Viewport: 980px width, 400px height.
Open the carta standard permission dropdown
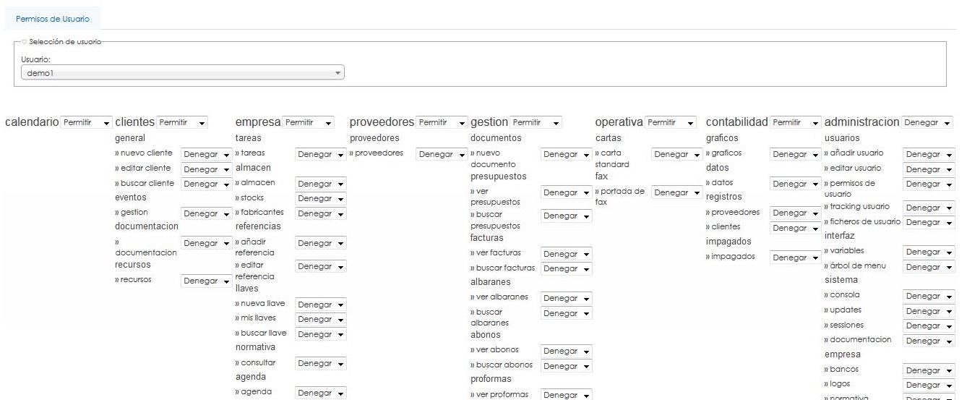coord(677,154)
